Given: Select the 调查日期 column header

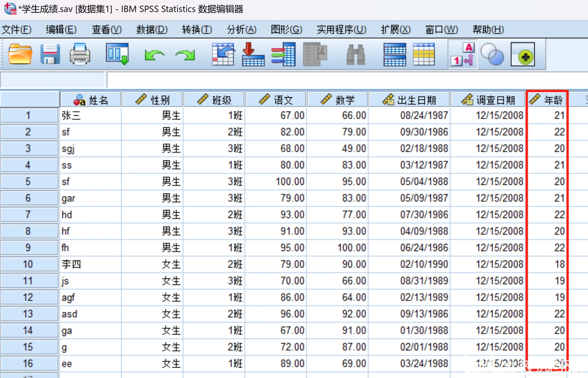Looking at the screenshot, I should tap(488, 100).
